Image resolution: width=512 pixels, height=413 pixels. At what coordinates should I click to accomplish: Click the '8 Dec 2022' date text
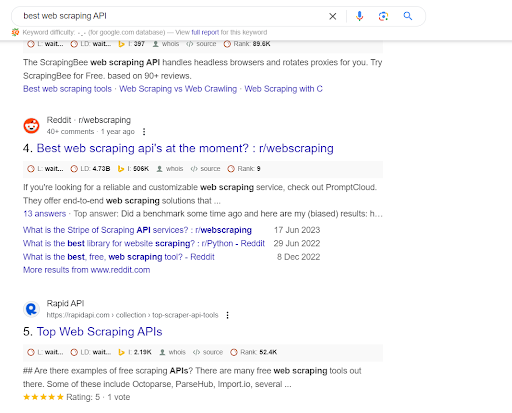point(298,257)
